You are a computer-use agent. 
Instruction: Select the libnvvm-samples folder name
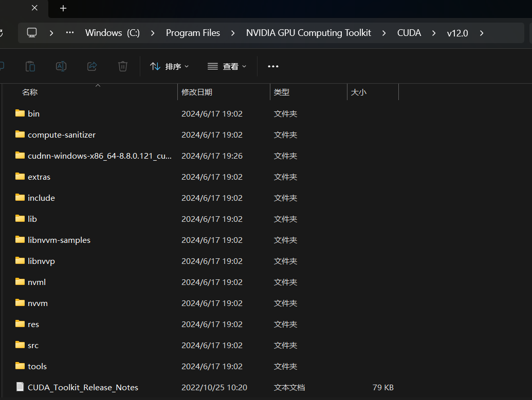(x=59, y=240)
